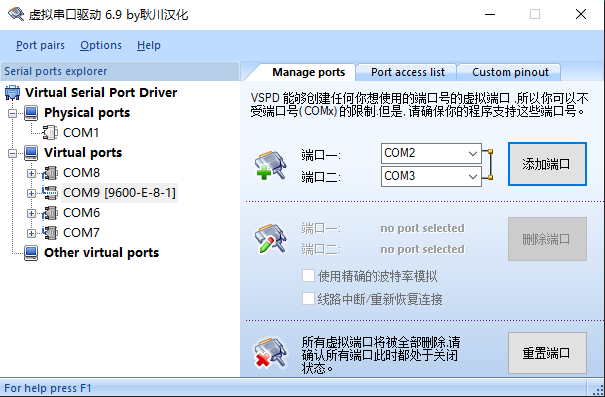This screenshot has height=397, width=605.
Task: Click the 添加端口 button
Action: [x=547, y=164]
